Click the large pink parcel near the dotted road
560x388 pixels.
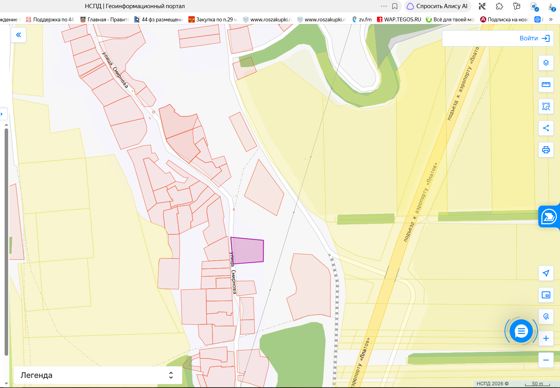pyautogui.click(x=310, y=287)
